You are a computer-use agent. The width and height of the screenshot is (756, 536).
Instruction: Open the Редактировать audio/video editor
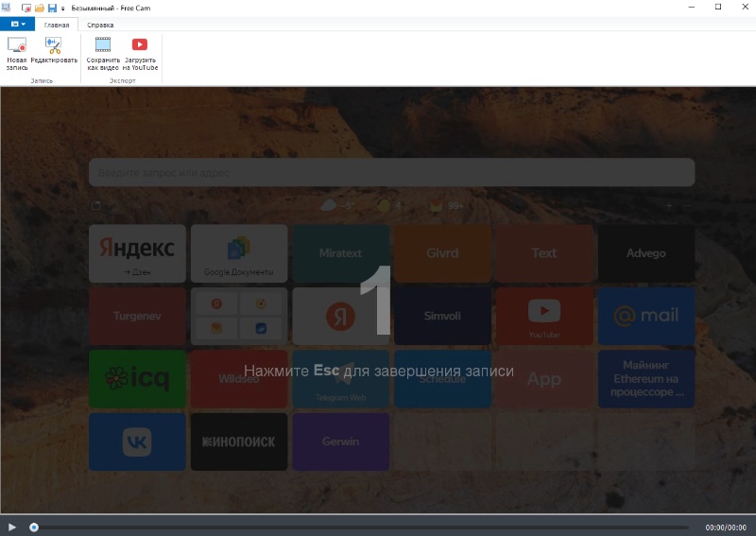click(x=54, y=50)
